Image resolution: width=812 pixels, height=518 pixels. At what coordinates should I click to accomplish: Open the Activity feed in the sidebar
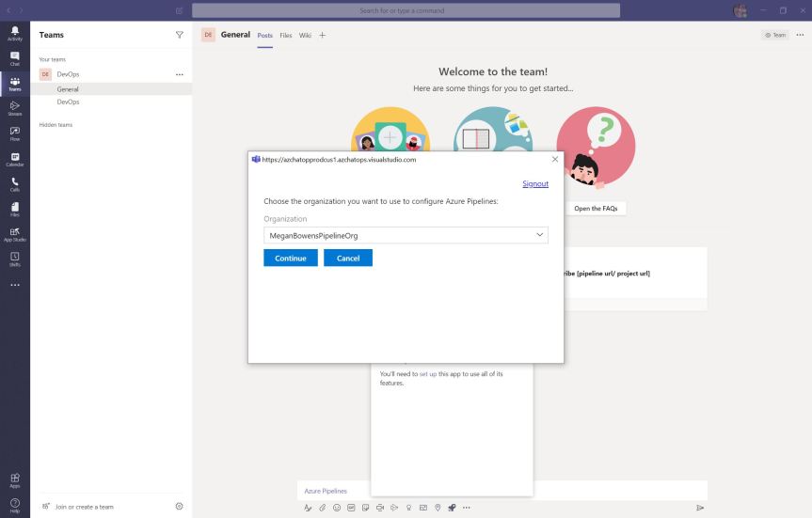[14, 33]
